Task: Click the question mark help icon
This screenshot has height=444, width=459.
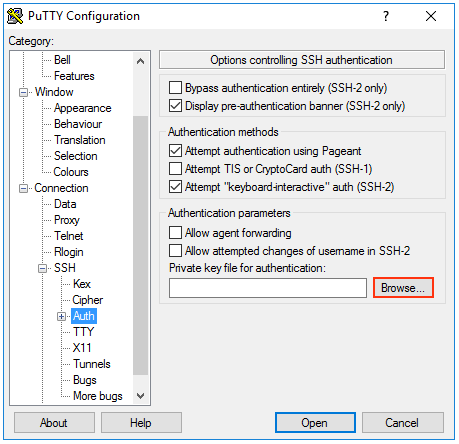Action: (x=386, y=16)
